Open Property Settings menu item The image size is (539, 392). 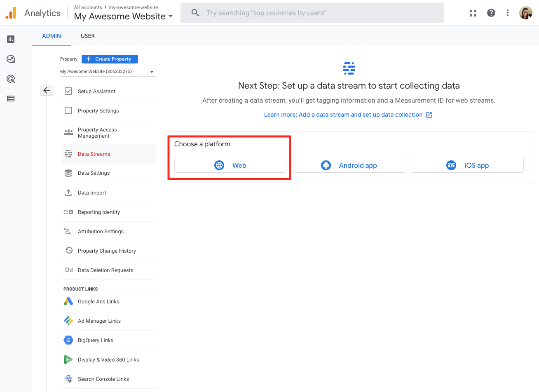pyautogui.click(x=108, y=110)
